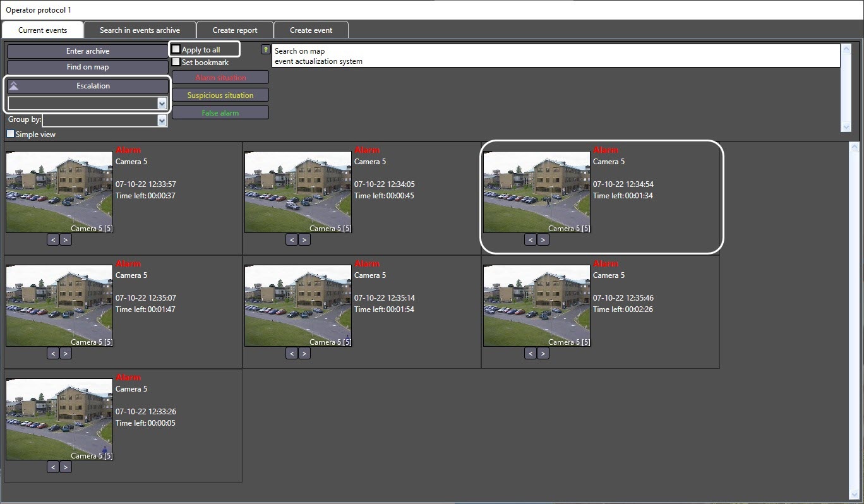Image resolution: width=864 pixels, height=504 pixels.
Task: Click the Escalation up-arrow icon
Action: tap(14, 86)
